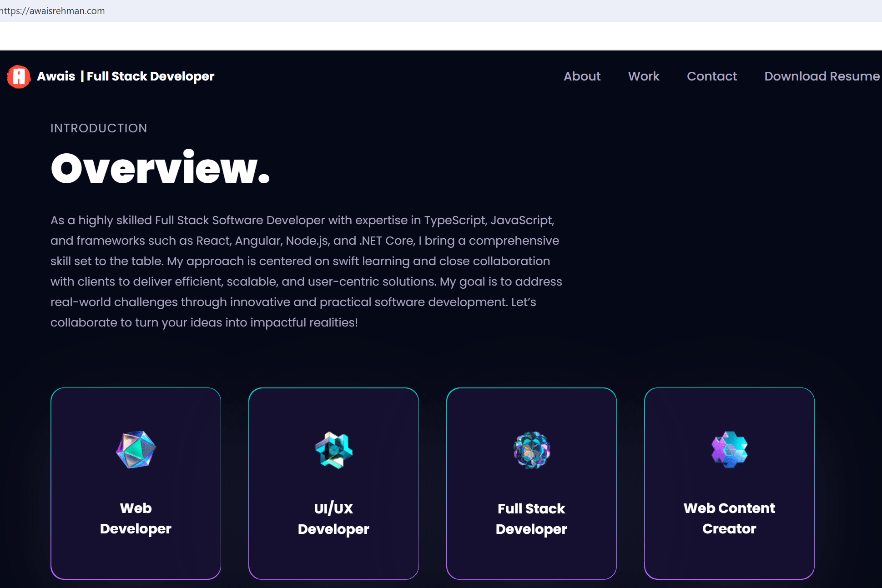The height and width of the screenshot is (588, 882).
Task: Click the Web Developer polyhedron icon
Action: pos(136,450)
